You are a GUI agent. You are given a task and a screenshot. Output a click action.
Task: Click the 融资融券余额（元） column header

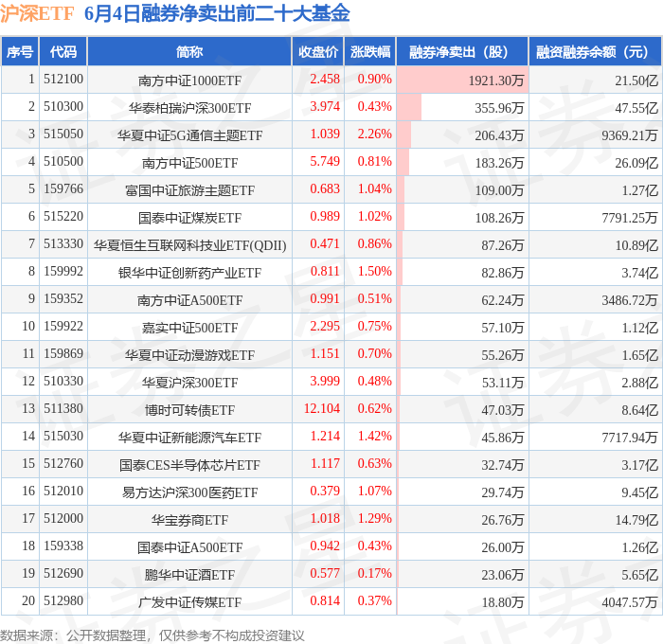click(596, 51)
